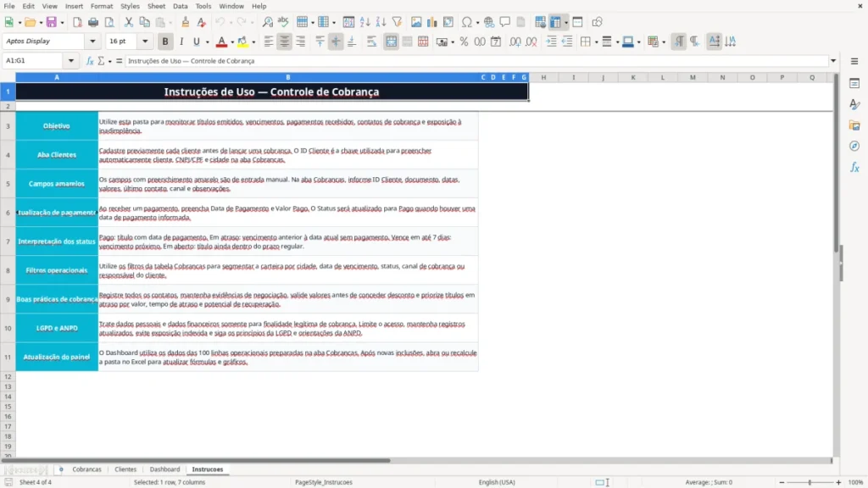The height and width of the screenshot is (488, 868).
Task: Select column H header
Action: point(543,77)
